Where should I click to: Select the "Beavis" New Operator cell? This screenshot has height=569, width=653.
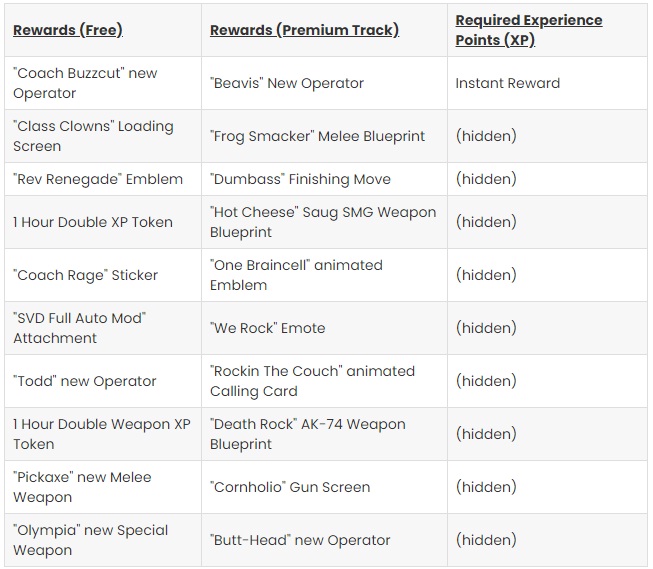click(x=324, y=83)
